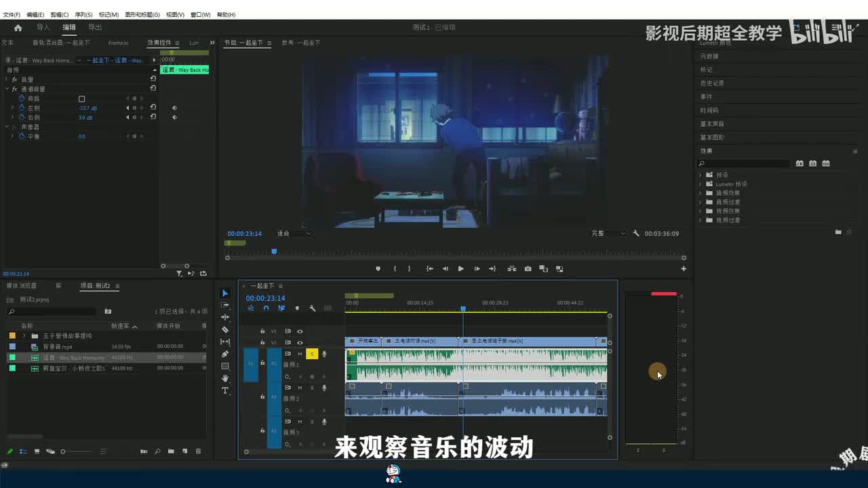Select the Hand tool
This screenshot has height=488, width=868.
point(225,378)
